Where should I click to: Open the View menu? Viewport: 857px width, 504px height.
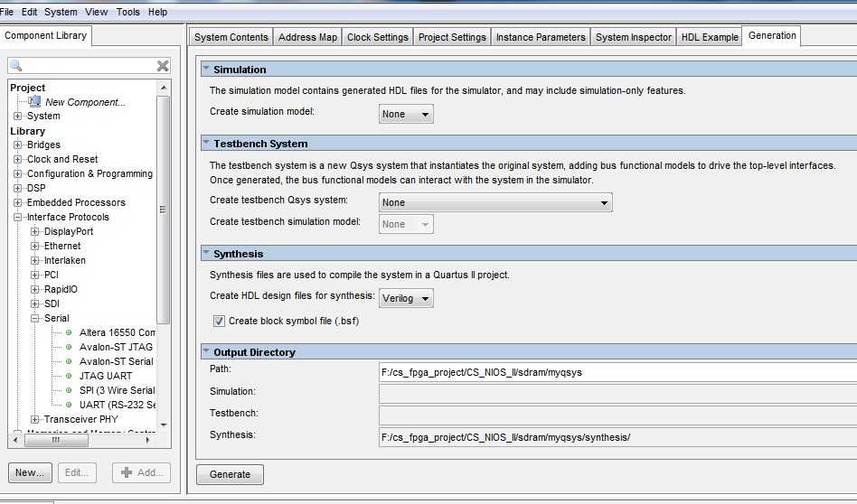coord(96,12)
